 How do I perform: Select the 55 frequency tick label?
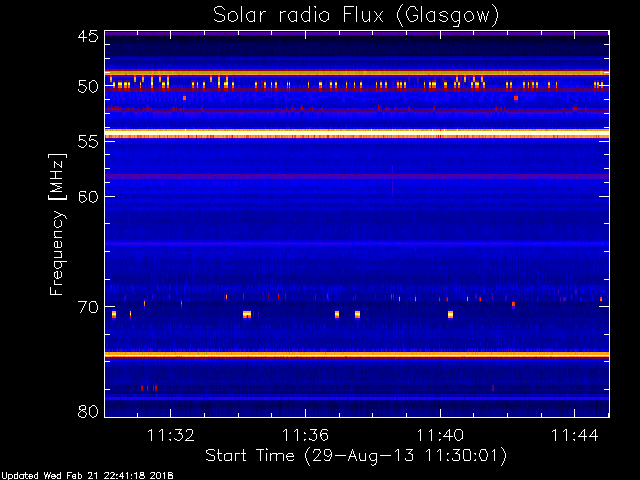[88, 142]
